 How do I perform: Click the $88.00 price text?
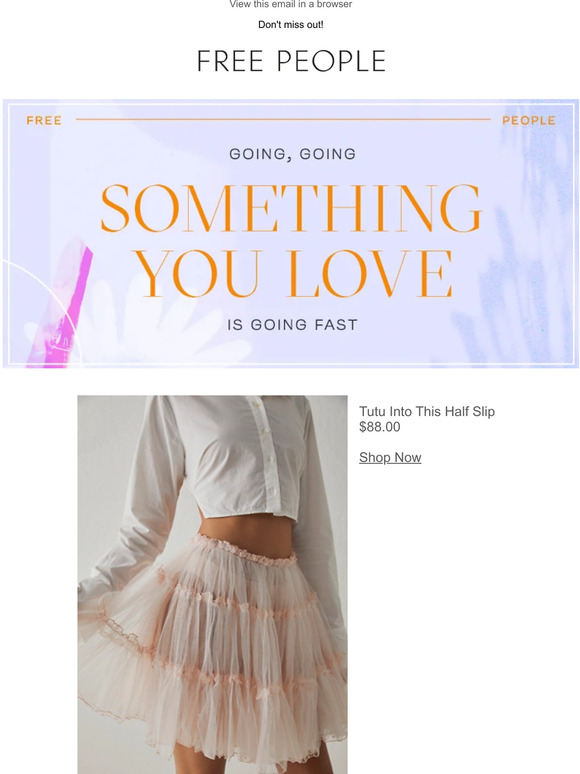(x=380, y=427)
